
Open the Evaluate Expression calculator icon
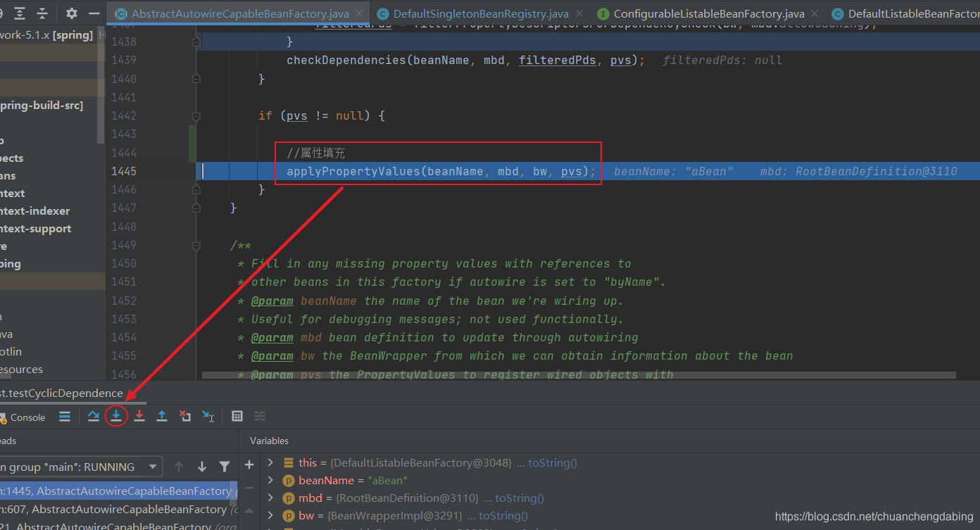click(x=237, y=416)
